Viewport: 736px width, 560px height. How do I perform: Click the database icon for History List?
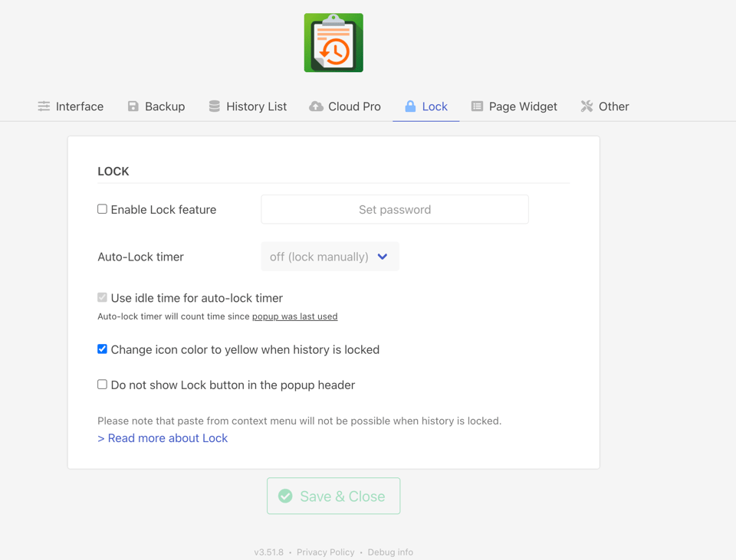pyautogui.click(x=214, y=106)
